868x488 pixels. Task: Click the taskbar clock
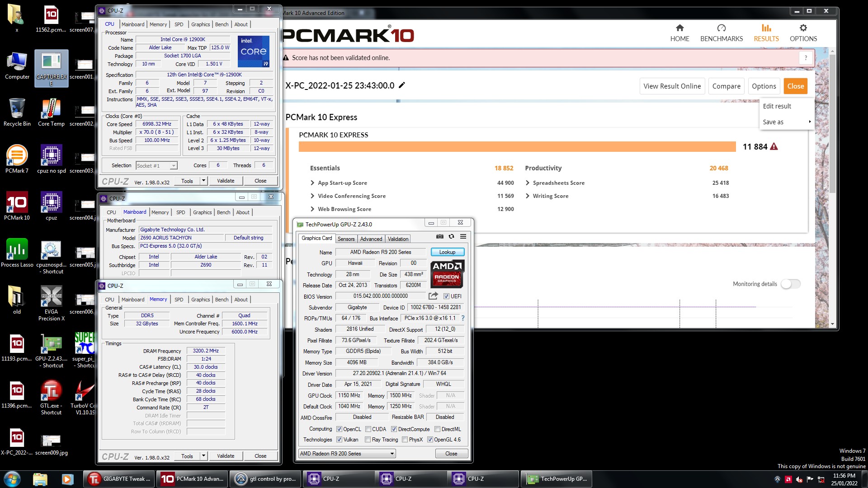click(x=844, y=479)
